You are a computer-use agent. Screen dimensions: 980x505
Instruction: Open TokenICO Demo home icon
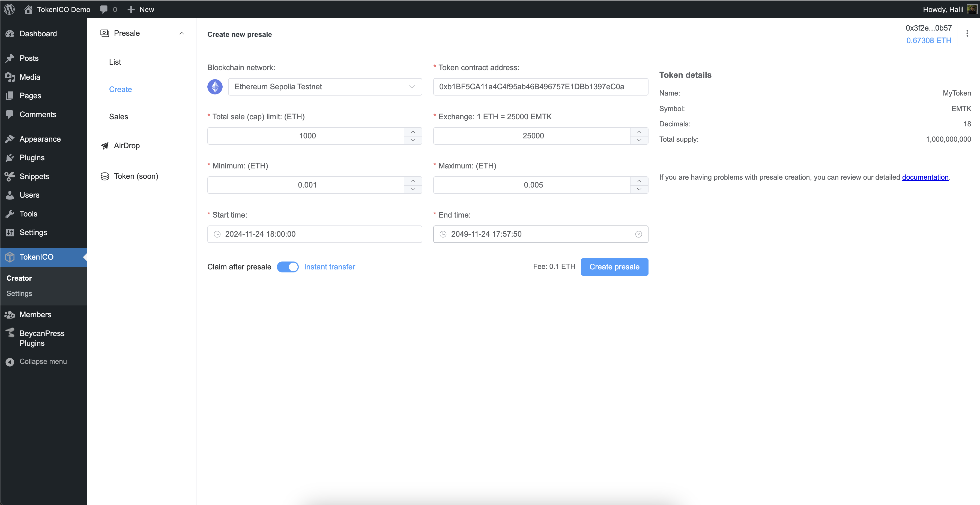(x=28, y=9)
